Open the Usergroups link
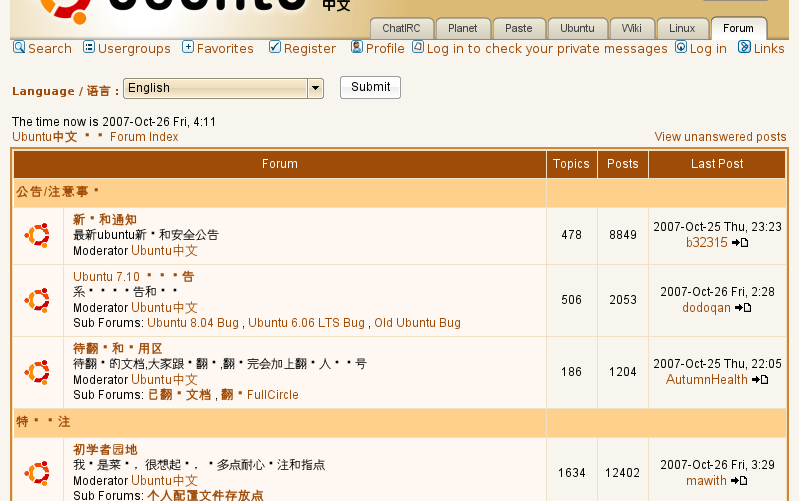 [134, 49]
